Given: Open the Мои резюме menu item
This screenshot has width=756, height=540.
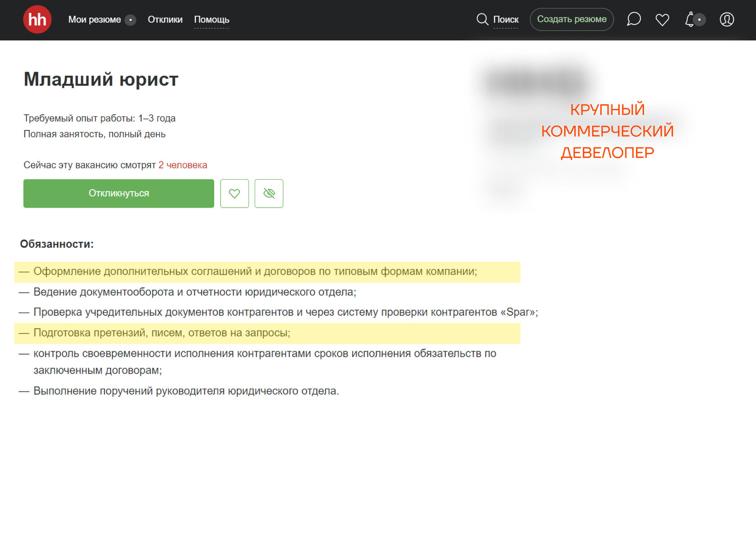Looking at the screenshot, I should click(x=94, y=19).
